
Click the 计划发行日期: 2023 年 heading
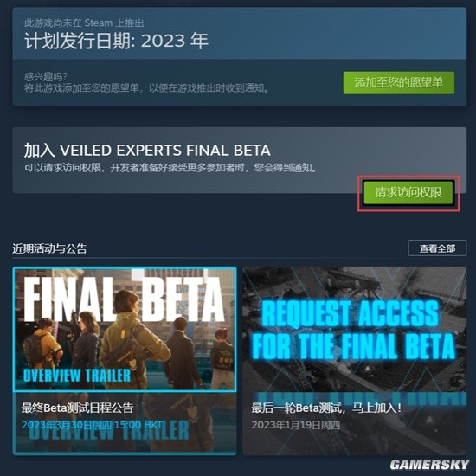pyautogui.click(x=116, y=41)
